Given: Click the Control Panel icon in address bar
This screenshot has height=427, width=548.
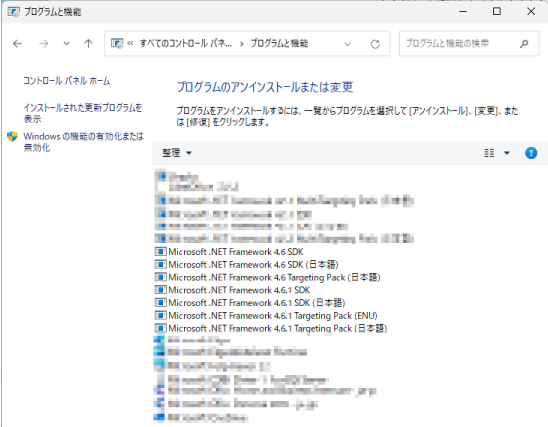Looking at the screenshot, I should (x=117, y=43).
